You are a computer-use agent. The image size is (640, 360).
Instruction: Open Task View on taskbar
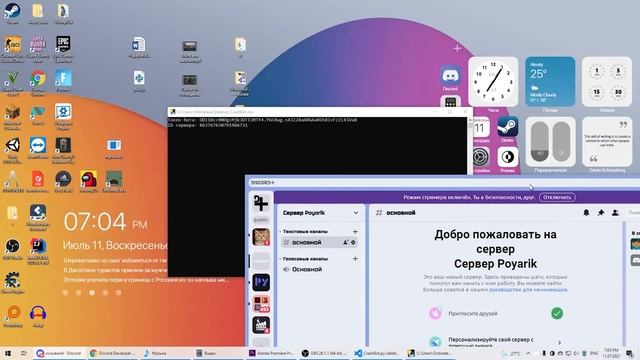pos(24,353)
